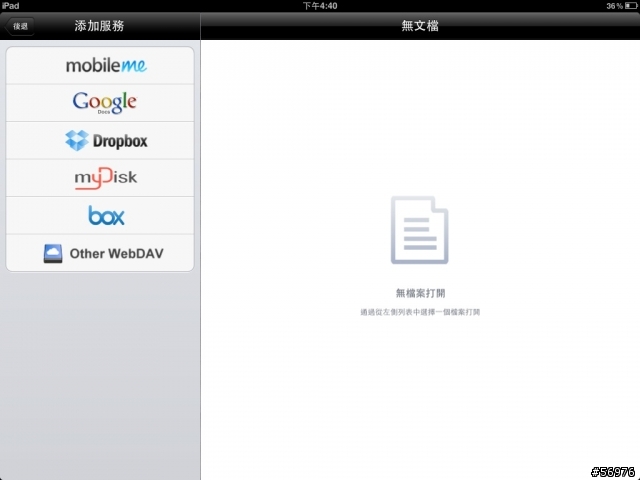The height and width of the screenshot is (480, 640).
Task: Add the Dropbox service
Action: [x=100, y=140]
